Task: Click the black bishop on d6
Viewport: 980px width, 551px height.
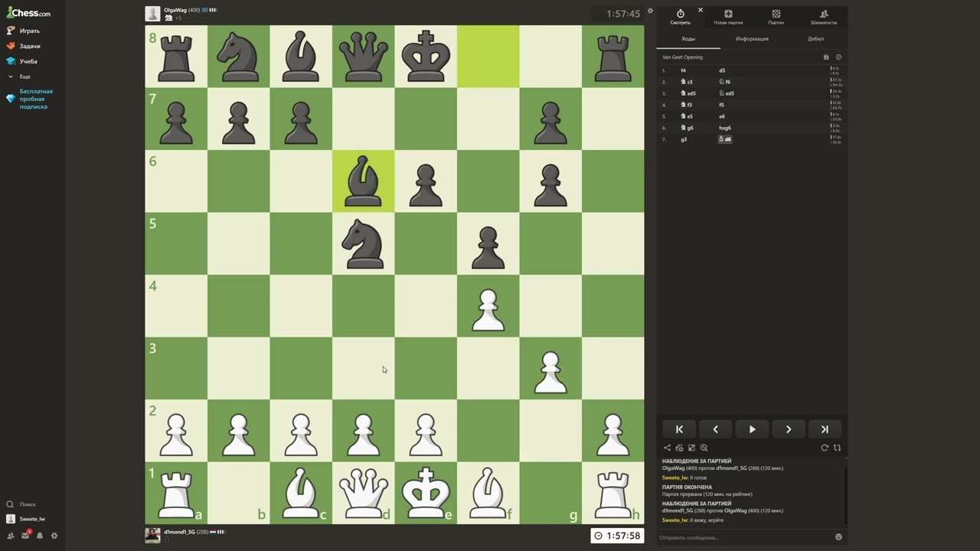Action: pos(364,181)
